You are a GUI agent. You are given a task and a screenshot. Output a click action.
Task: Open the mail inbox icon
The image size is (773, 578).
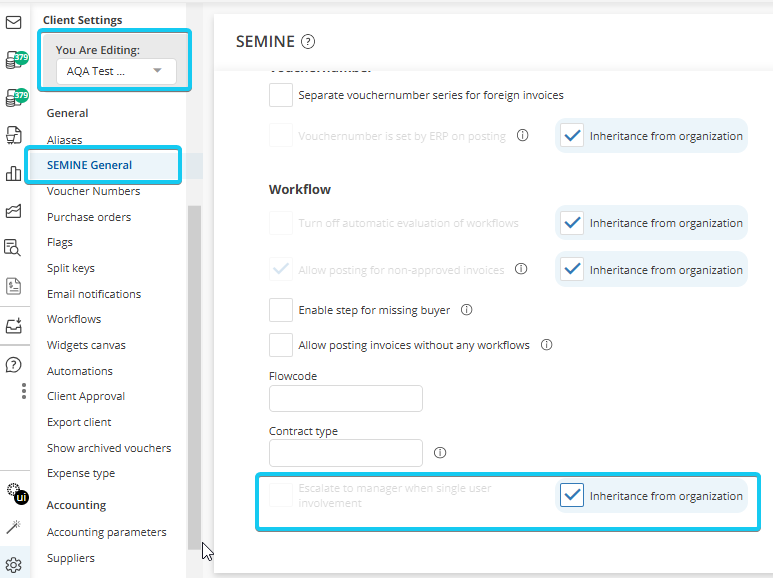[x=13, y=23]
